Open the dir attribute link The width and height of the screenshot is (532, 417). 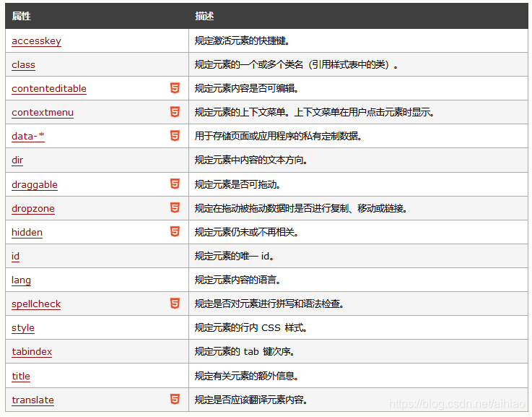pyautogui.click(x=17, y=160)
